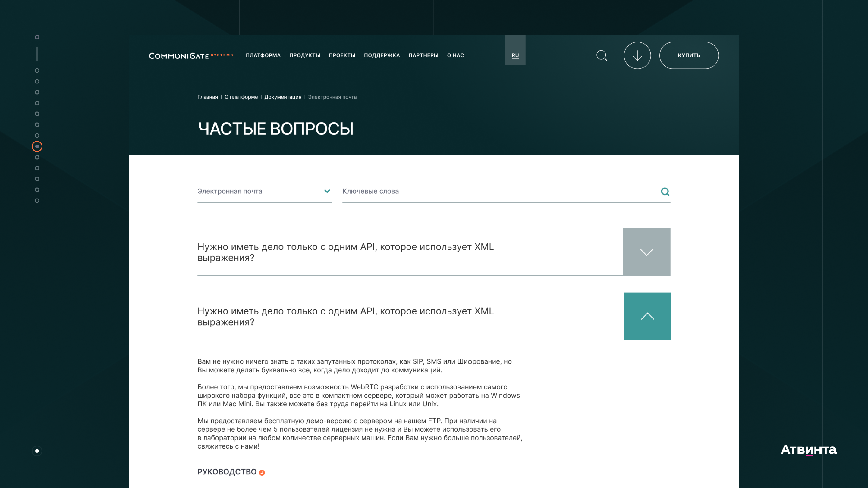Go to Документация breadcrumb link
Viewport: 868px width, 488px height.
(x=282, y=97)
